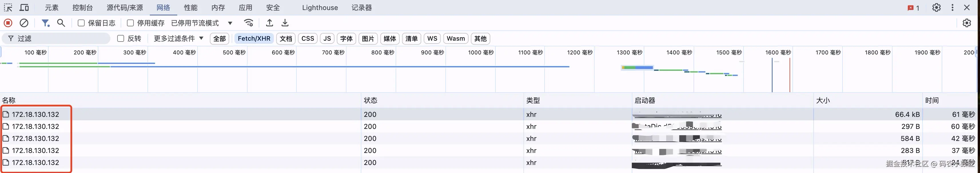Enable the 保留日志 checkbox
The height and width of the screenshot is (173, 980).
81,23
